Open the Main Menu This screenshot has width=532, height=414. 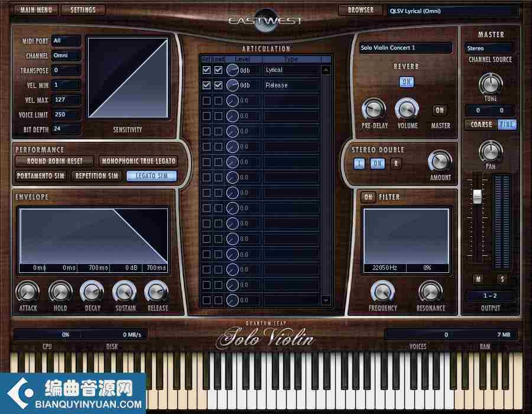36,10
